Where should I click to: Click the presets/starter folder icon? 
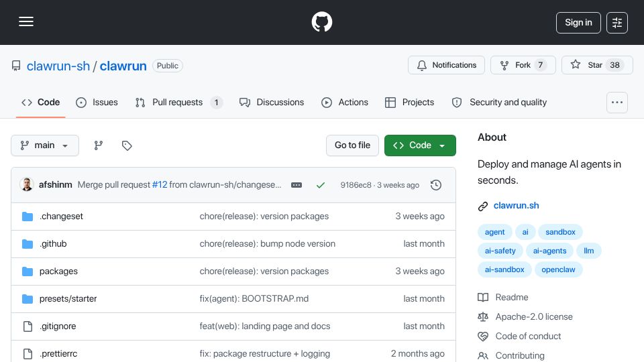coord(28,299)
